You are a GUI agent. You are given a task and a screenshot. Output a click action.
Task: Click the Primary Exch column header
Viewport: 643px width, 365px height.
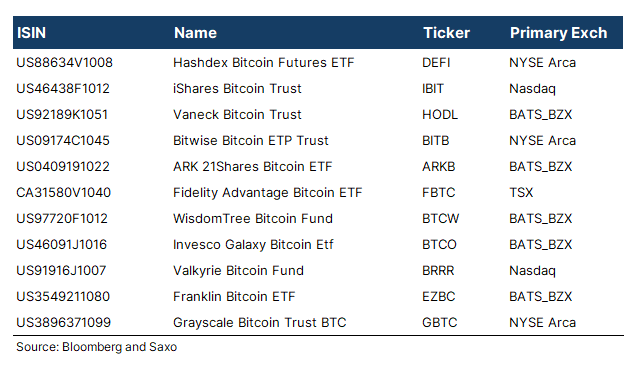pos(558,33)
